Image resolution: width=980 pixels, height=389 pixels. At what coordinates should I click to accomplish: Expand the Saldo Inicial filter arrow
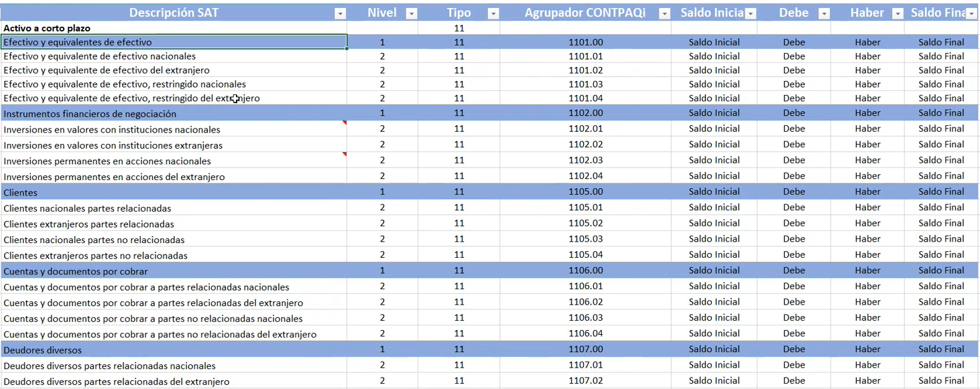(751, 13)
